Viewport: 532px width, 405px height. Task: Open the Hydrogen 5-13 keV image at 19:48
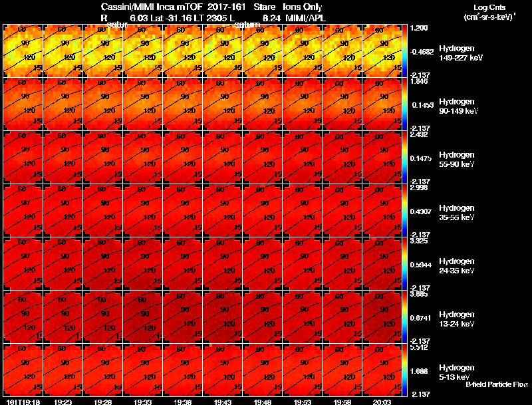pos(262,370)
